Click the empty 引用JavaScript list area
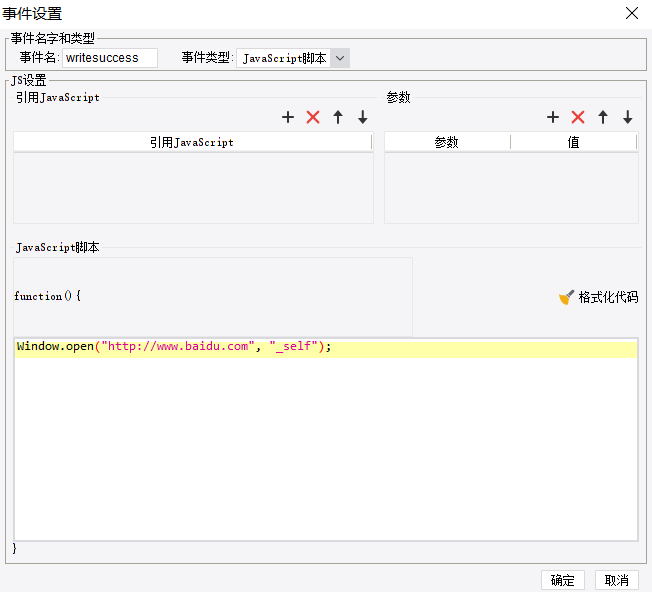 click(193, 188)
